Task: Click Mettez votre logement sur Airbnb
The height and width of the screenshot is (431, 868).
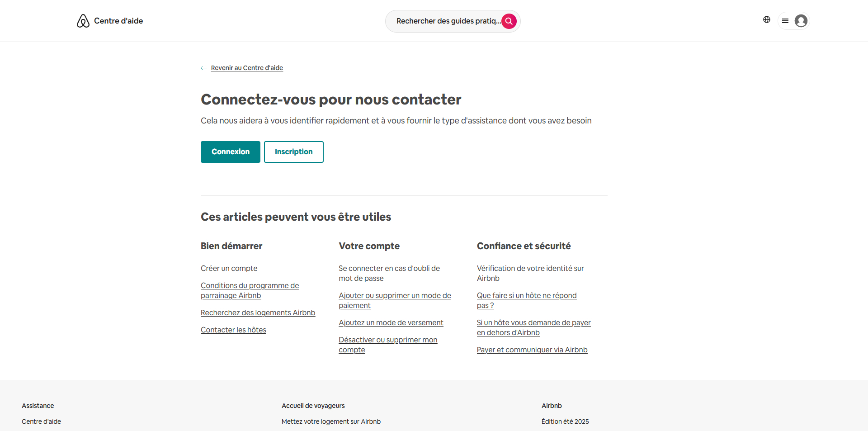Action: click(x=331, y=422)
